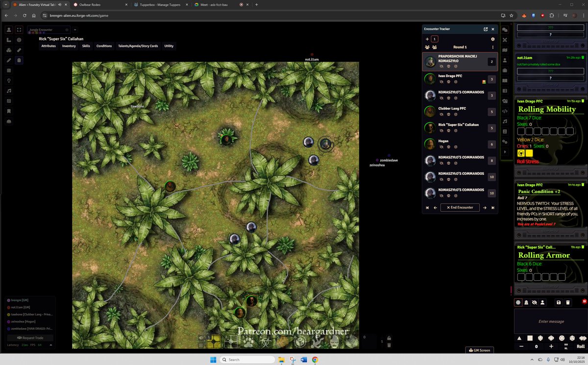Export chat log with save icon
Screen dimensions: 588x365
click(559, 302)
